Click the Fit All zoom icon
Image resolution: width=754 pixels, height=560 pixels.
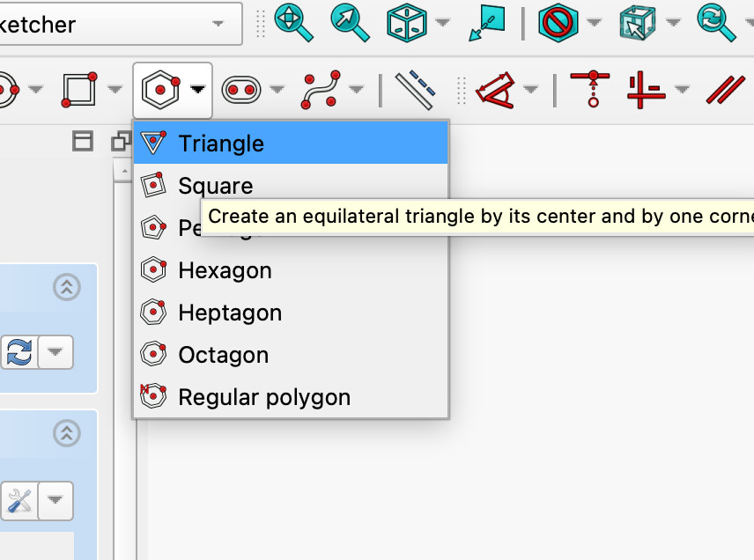click(294, 23)
